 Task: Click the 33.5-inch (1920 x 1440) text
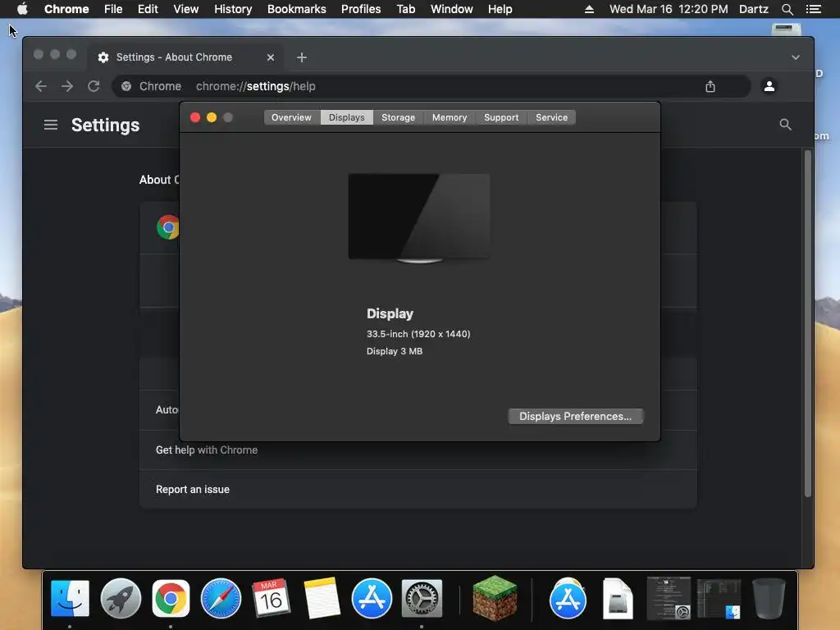point(418,334)
